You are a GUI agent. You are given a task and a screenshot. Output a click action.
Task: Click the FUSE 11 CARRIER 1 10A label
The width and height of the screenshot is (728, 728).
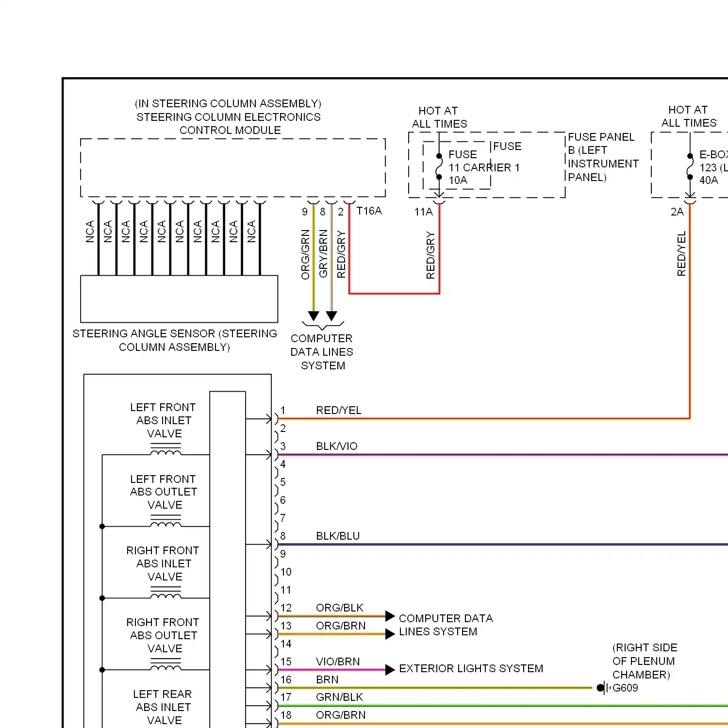point(484,167)
